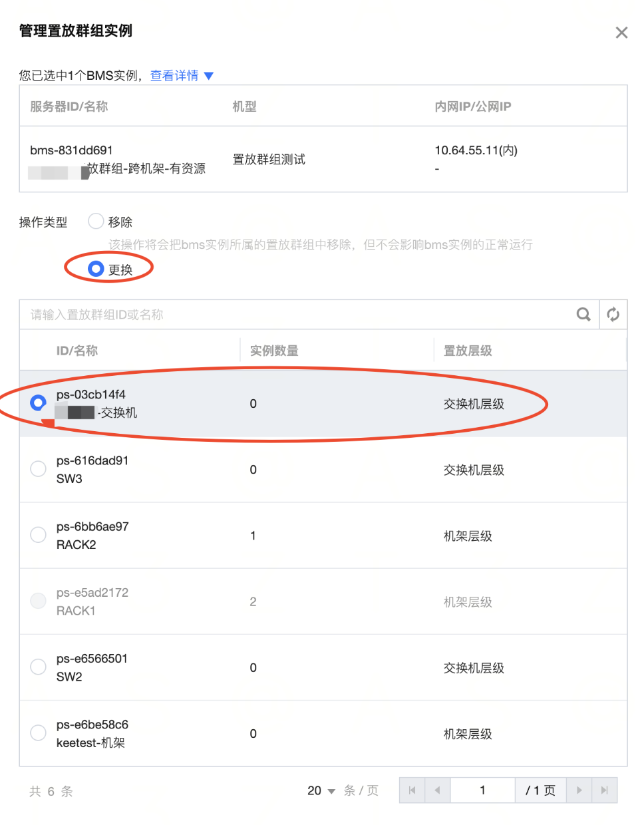Go to the next page
The height and width of the screenshot is (825, 644).
[579, 790]
